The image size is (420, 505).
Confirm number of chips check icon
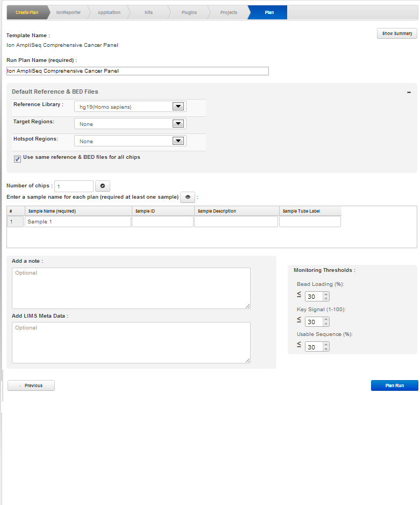pyautogui.click(x=103, y=186)
